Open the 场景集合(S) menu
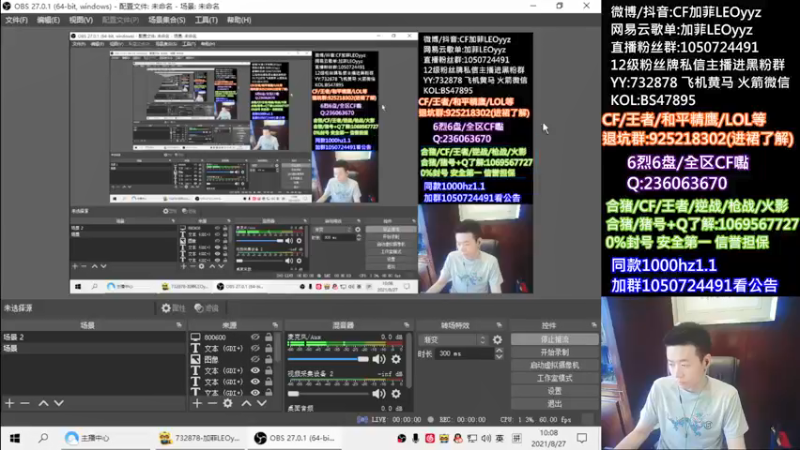Image resolution: width=800 pixels, height=450 pixels. coord(166,20)
